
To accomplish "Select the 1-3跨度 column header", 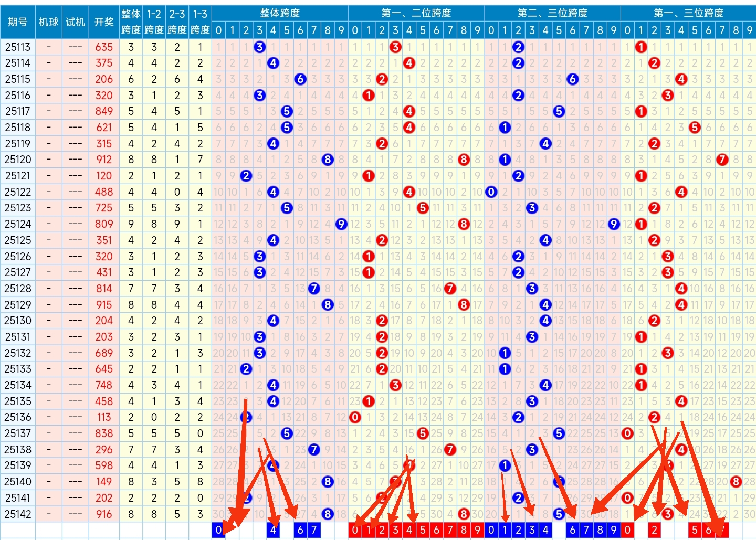I will pyautogui.click(x=200, y=22).
